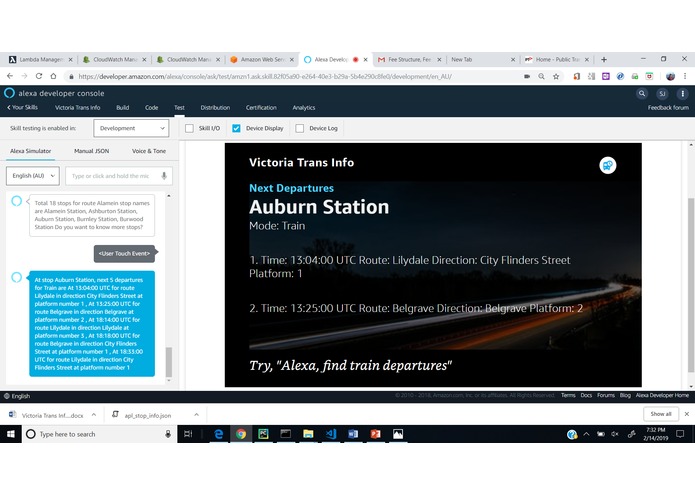Click the simulator conversation scrollbar

pos(168,362)
